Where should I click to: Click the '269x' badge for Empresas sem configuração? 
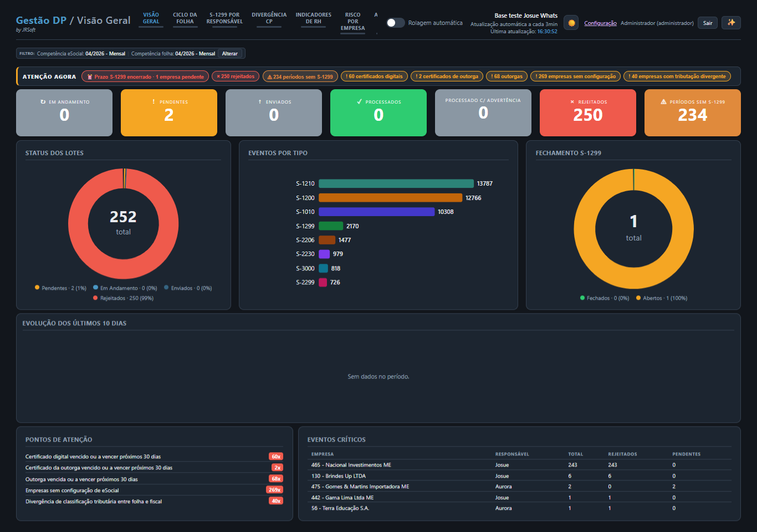click(x=274, y=490)
